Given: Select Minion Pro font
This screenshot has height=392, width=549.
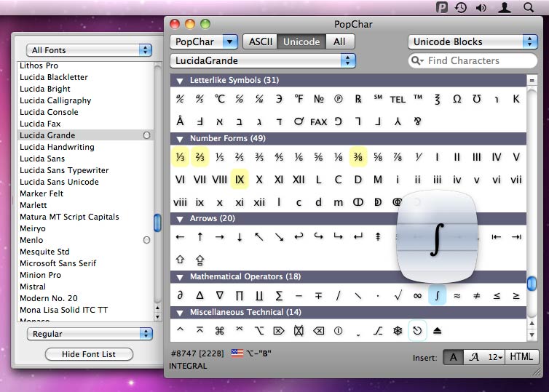Looking at the screenshot, I should click(x=85, y=275).
